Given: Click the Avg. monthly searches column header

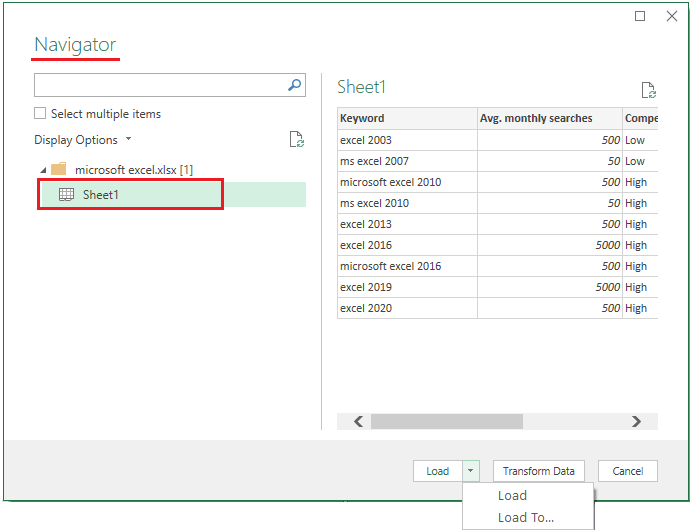Looking at the screenshot, I should (549, 118).
